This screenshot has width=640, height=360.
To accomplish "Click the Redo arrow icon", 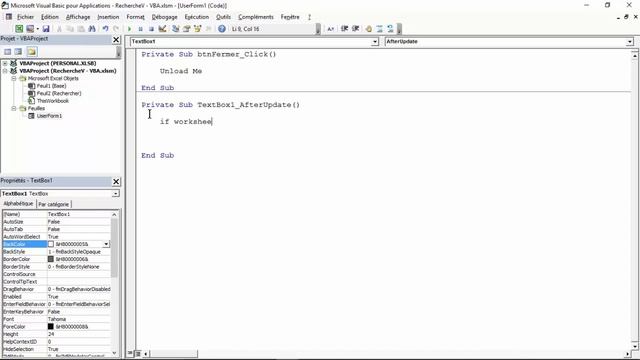I will (x=116, y=29).
